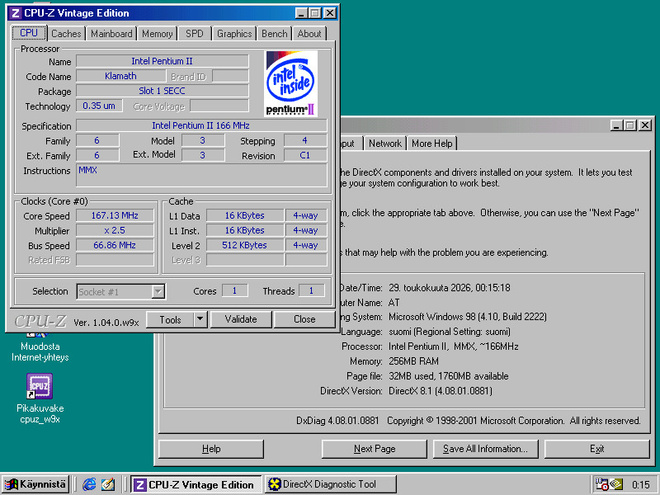This screenshot has width=660, height=495.
Task: Switch to the Mainboard tab
Action: pos(112,34)
